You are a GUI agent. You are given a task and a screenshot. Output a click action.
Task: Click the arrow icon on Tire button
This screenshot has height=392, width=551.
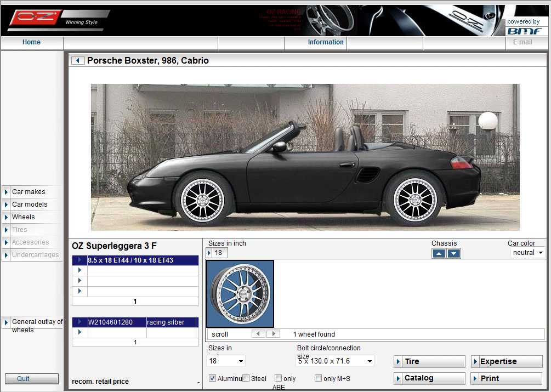pyautogui.click(x=398, y=361)
